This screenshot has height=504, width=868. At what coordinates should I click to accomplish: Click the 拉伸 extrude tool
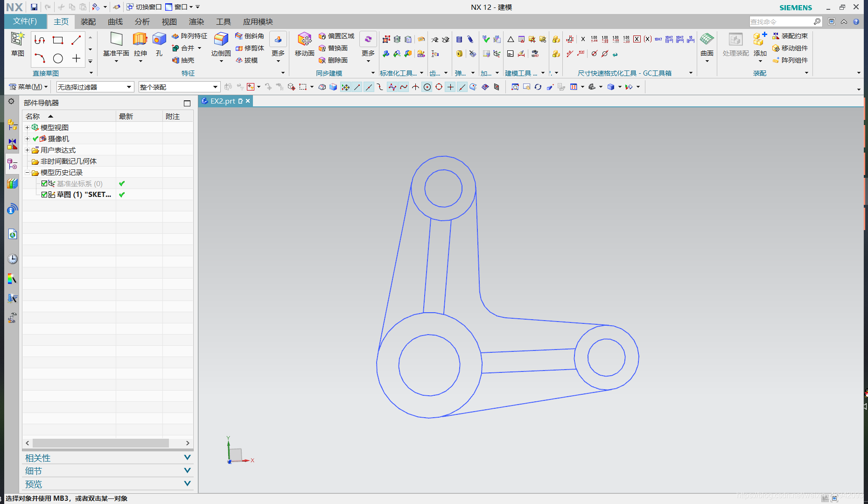pos(140,45)
